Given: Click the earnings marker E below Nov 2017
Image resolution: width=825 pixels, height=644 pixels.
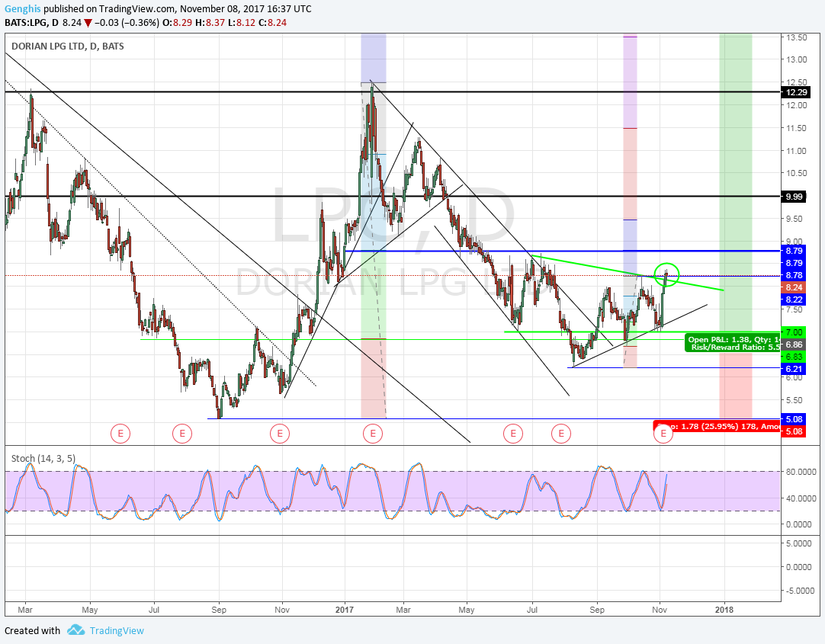Looking at the screenshot, I should [663, 434].
